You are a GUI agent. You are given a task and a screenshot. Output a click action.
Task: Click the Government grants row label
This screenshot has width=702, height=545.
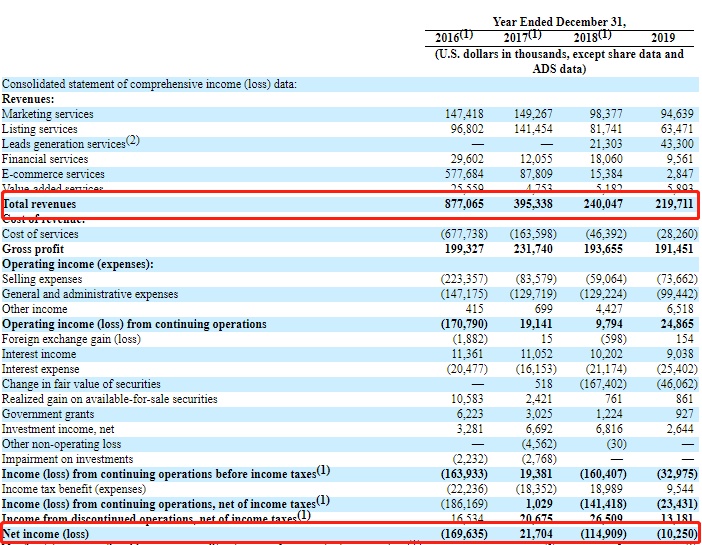[48, 414]
